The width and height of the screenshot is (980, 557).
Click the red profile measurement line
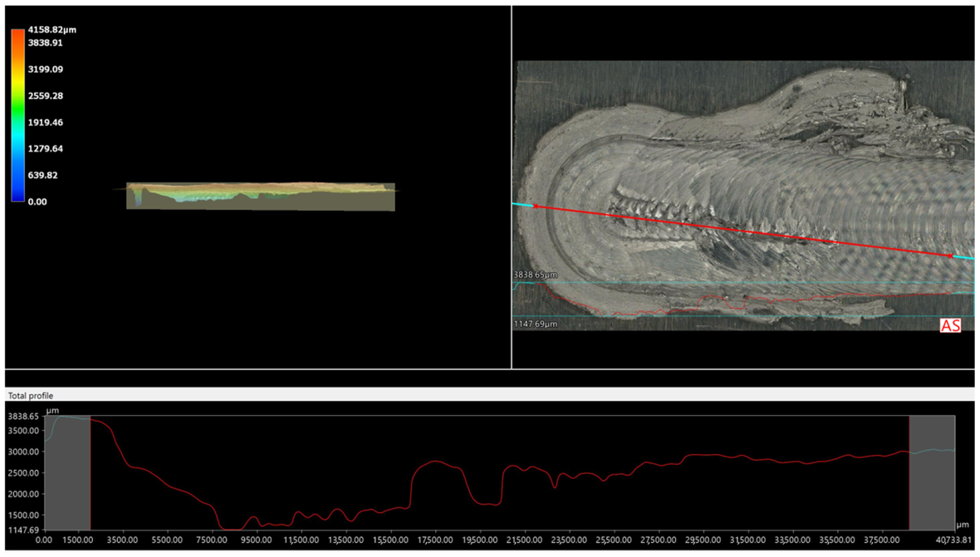click(x=743, y=231)
